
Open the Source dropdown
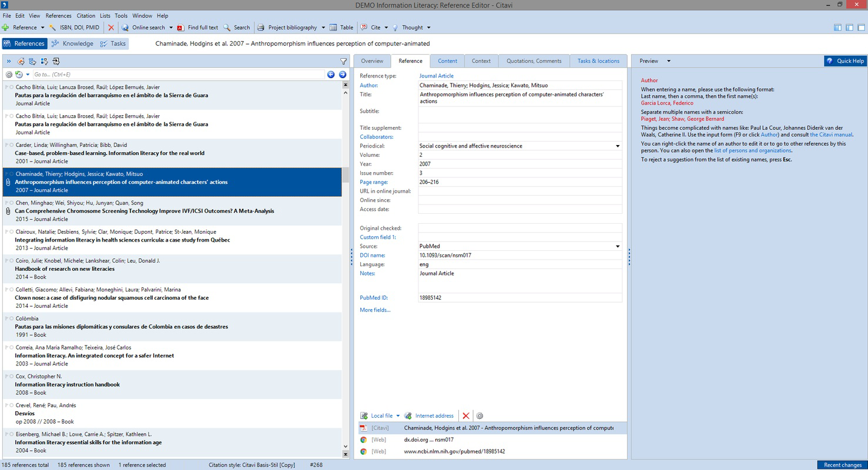(x=617, y=246)
